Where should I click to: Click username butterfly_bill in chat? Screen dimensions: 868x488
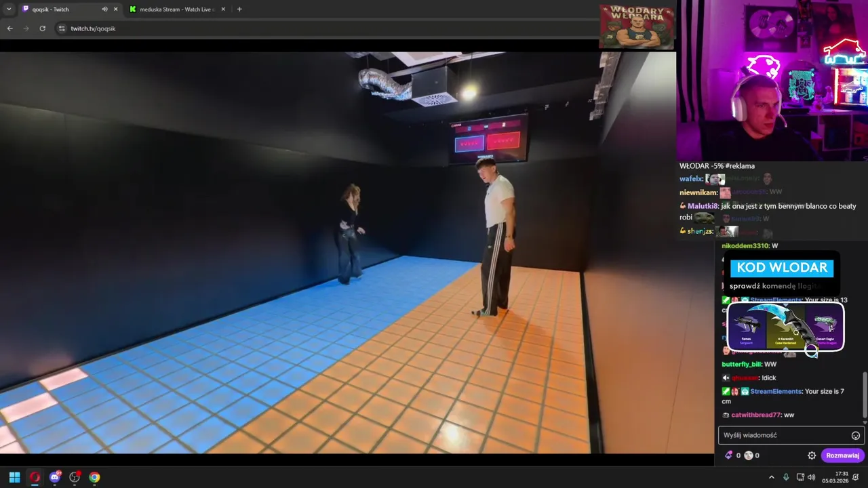(742, 364)
